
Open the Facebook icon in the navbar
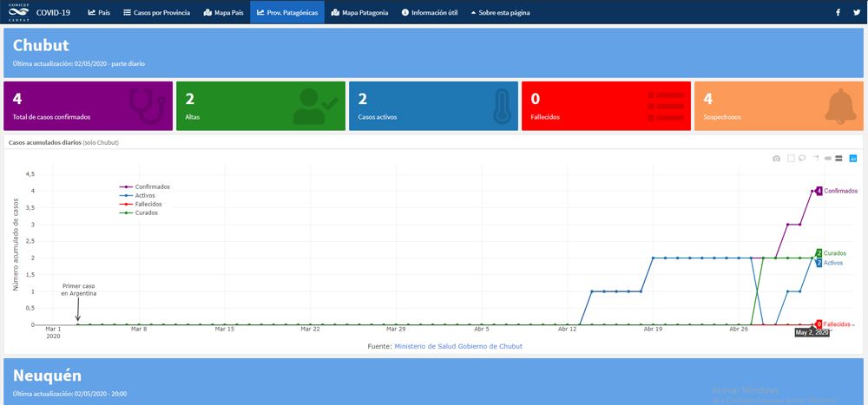pyautogui.click(x=838, y=12)
